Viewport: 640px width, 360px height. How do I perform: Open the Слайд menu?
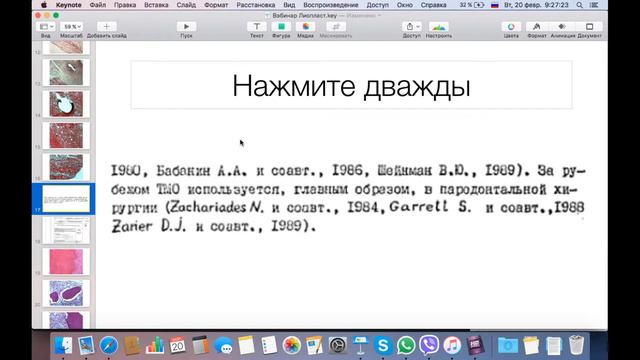click(186, 5)
